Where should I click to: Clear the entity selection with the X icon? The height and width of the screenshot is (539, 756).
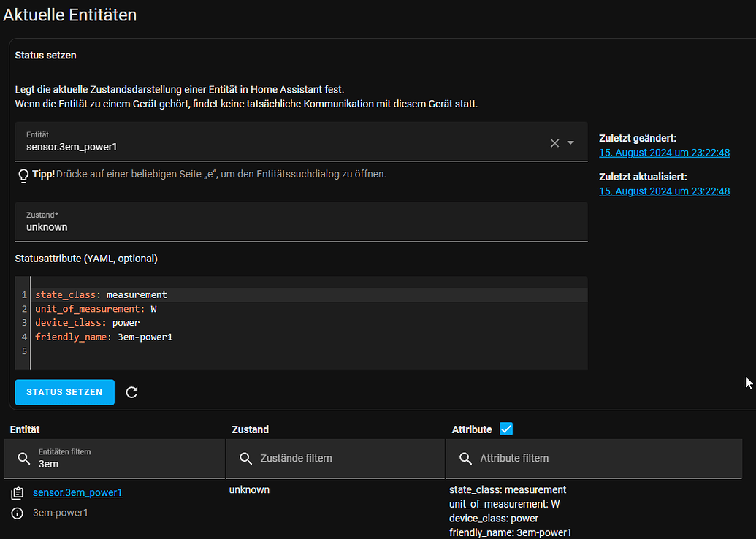554,144
